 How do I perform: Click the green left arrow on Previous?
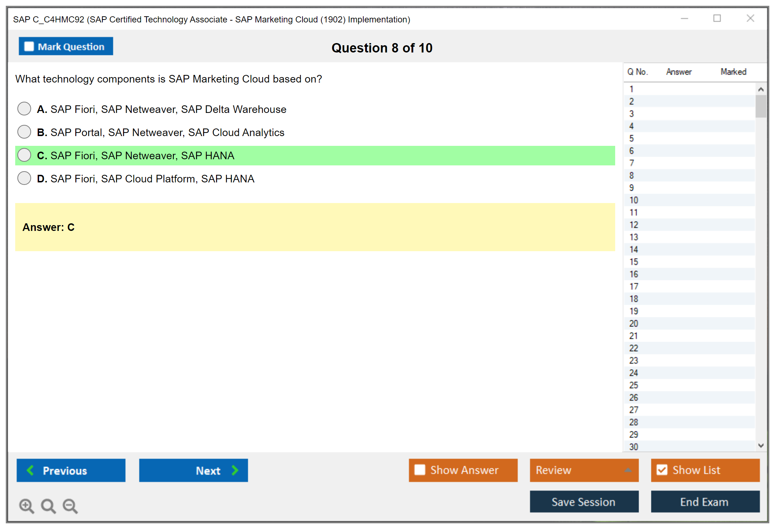pyautogui.click(x=30, y=470)
